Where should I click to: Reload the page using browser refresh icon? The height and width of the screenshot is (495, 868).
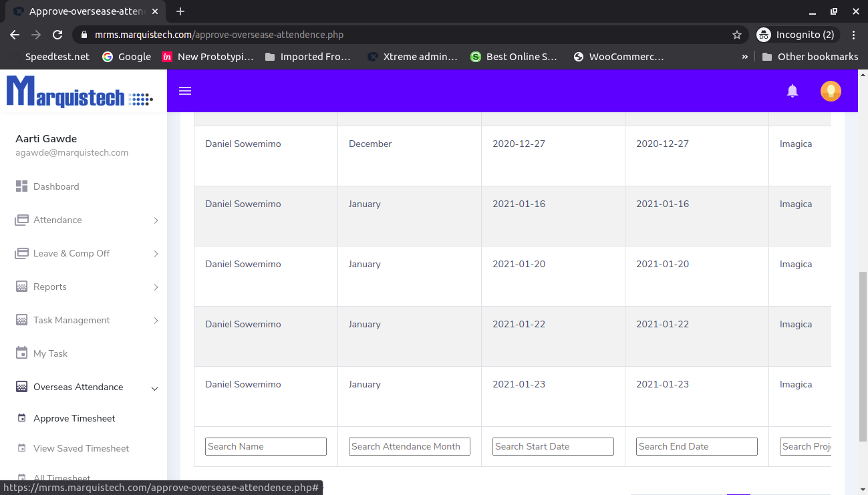57,35
